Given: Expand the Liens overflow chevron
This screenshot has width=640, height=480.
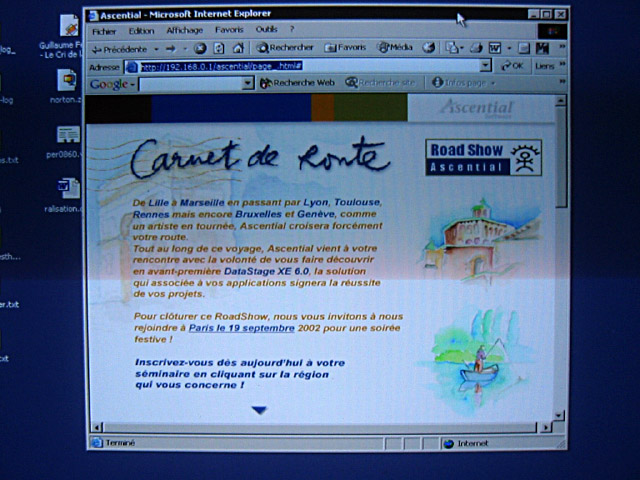Looking at the screenshot, I should (562, 64).
